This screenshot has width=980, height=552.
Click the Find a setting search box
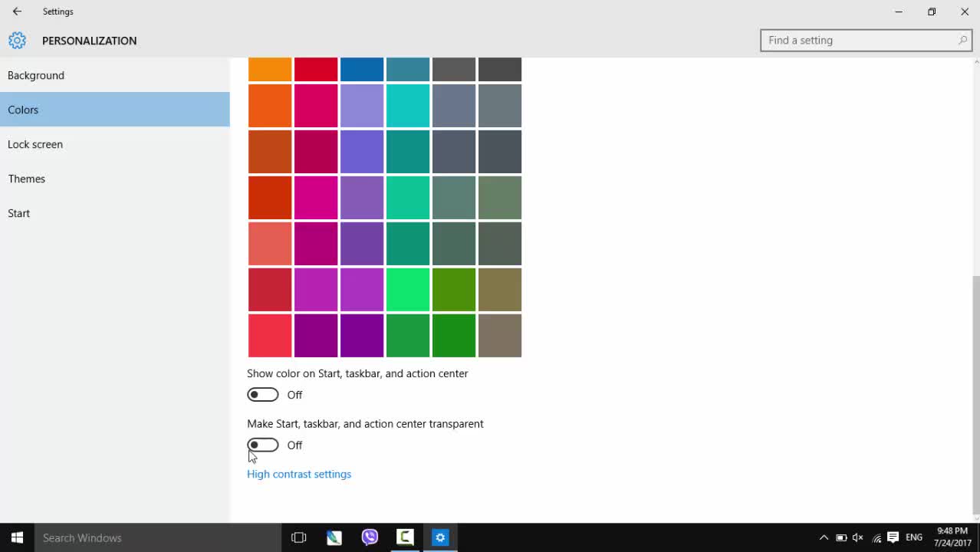click(x=867, y=40)
